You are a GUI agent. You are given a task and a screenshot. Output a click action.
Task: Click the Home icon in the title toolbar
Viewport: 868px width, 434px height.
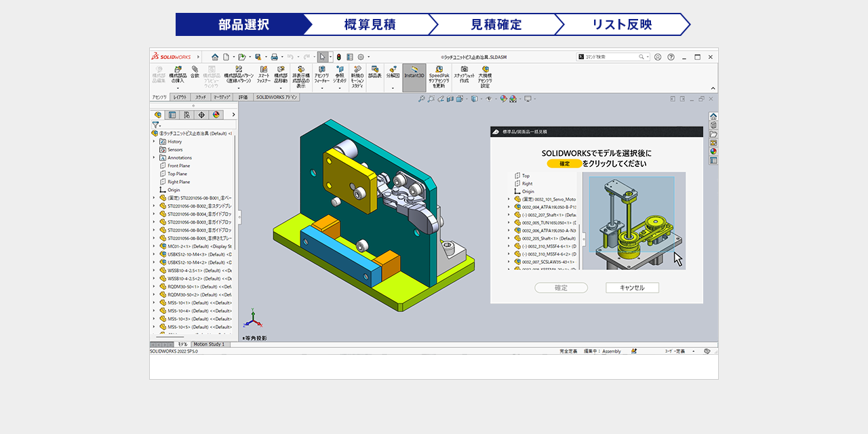coord(215,57)
